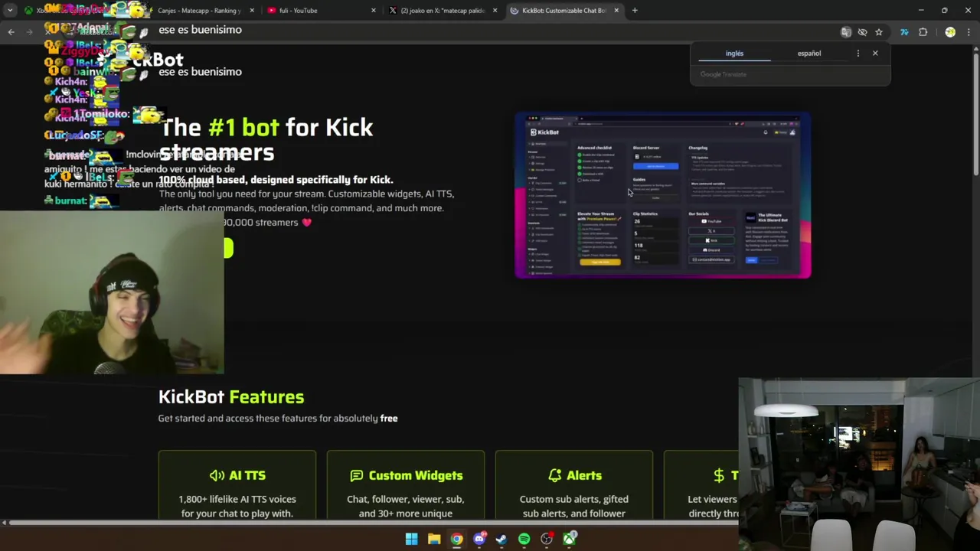Viewport: 980px width, 551px height.
Task: Click the Custom Widgets chat icon
Action: tap(357, 476)
